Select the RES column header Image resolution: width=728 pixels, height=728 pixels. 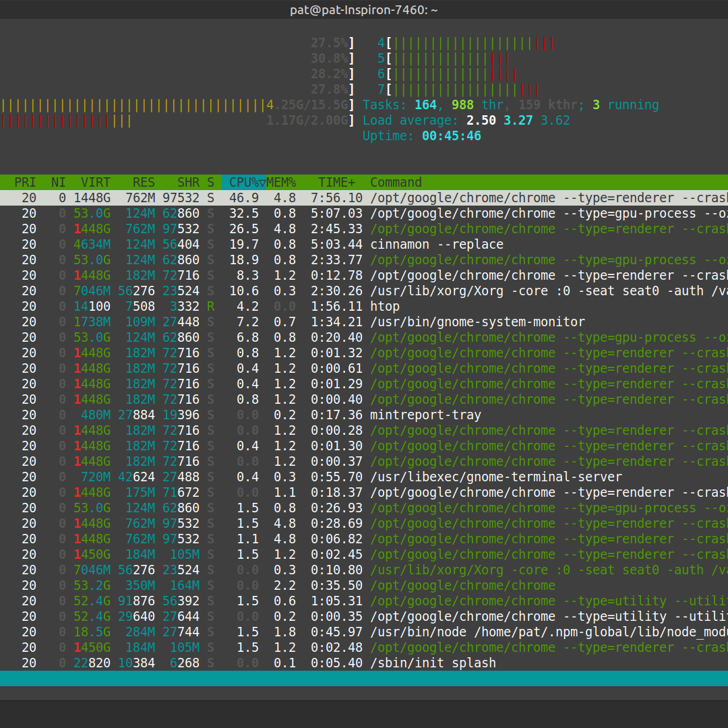144,183
